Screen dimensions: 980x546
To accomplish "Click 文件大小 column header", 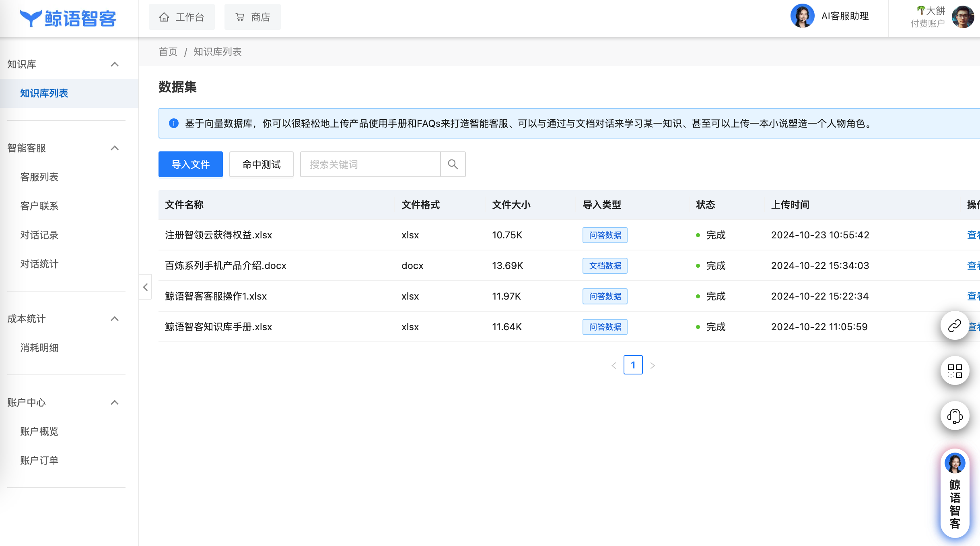I will coord(511,205).
